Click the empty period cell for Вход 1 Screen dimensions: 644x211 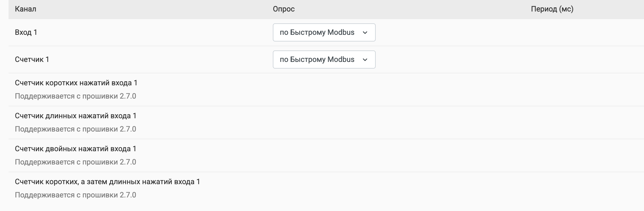pos(552,32)
